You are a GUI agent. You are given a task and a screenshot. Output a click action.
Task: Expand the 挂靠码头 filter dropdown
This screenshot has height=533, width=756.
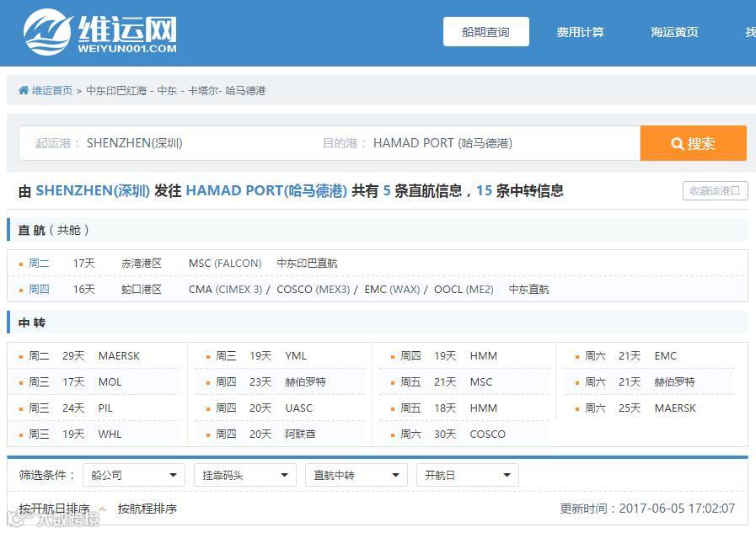coord(245,475)
